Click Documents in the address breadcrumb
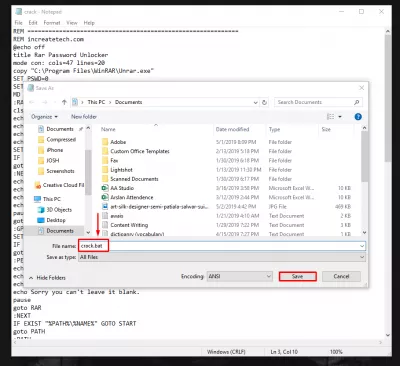 129,102
